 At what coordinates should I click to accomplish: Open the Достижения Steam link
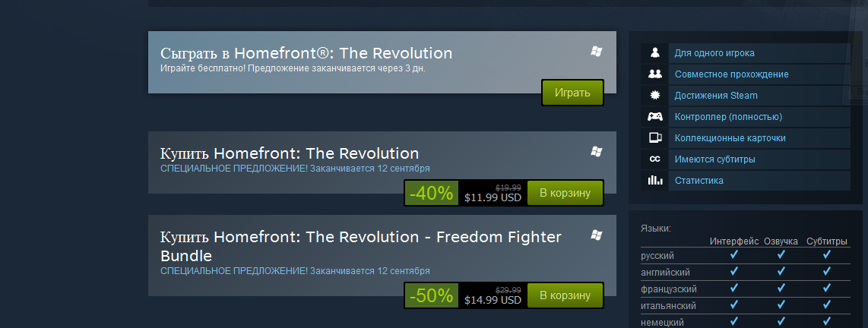(715, 96)
